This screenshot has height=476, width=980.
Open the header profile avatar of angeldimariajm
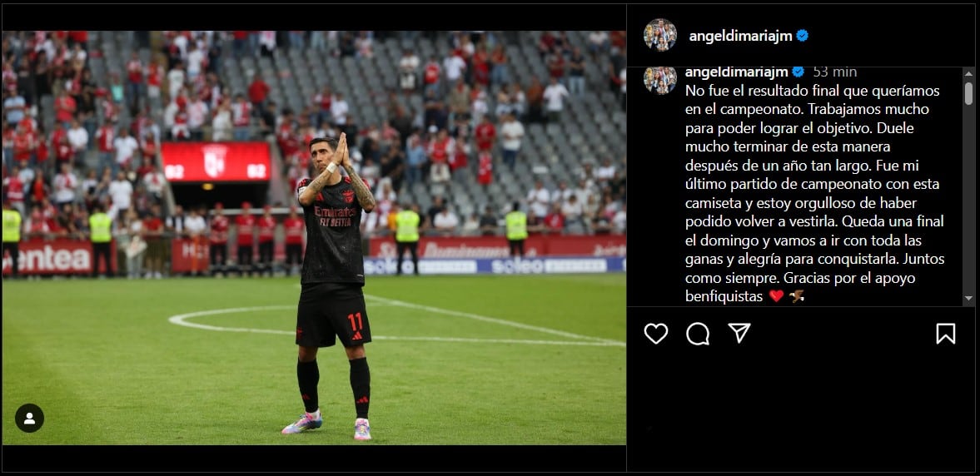tap(660, 35)
